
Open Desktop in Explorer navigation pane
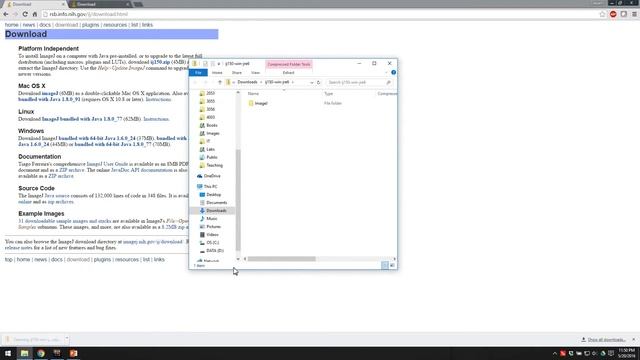210,195
